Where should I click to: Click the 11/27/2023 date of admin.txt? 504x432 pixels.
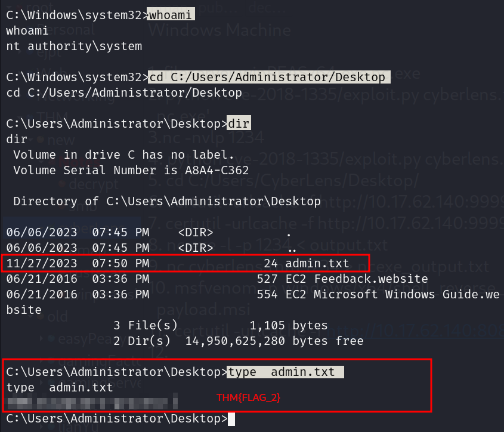(x=41, y=263)
